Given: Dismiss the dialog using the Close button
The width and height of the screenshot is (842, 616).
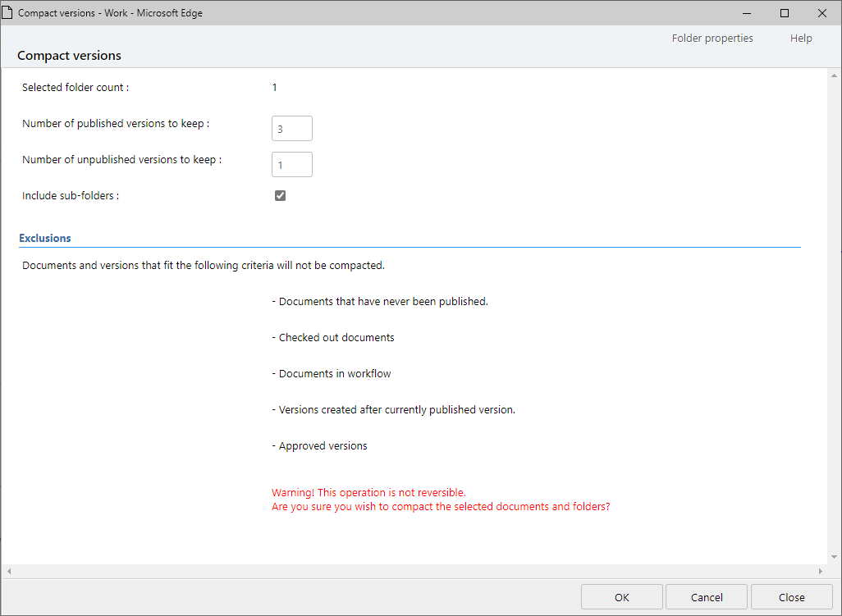Looking at the screenshot, I should pyautogui.click(x=791, y=596).
